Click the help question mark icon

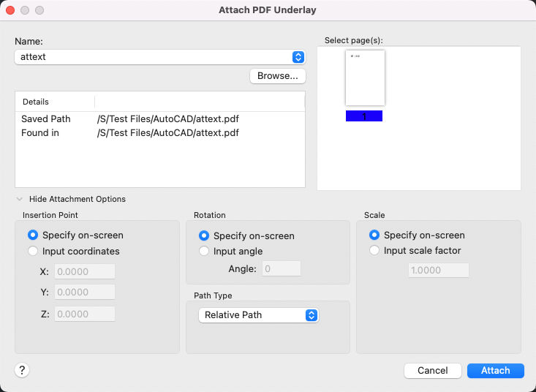click(22, 370)
